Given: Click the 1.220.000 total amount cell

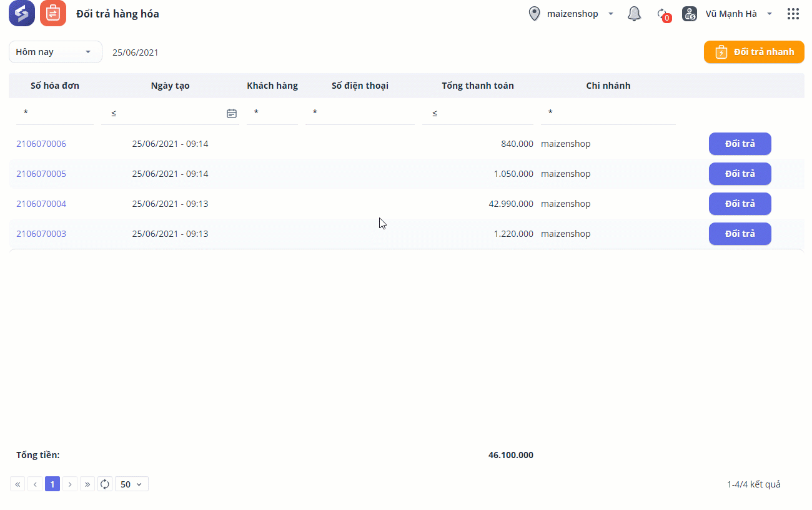Looking at the screenshot, I should (513, 234).
